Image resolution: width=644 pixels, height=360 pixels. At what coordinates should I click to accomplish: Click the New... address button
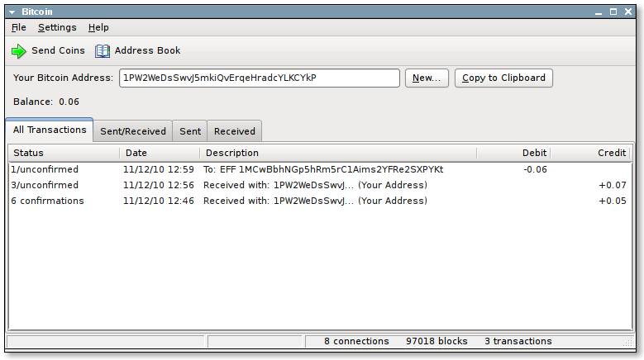427,78
